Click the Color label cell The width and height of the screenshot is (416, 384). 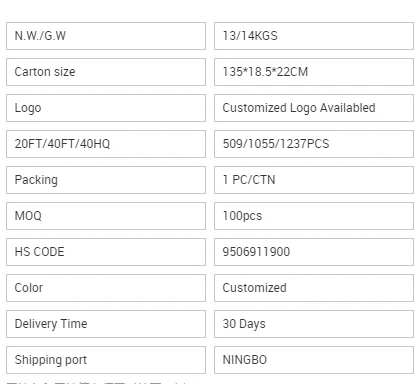click(106, 288)
